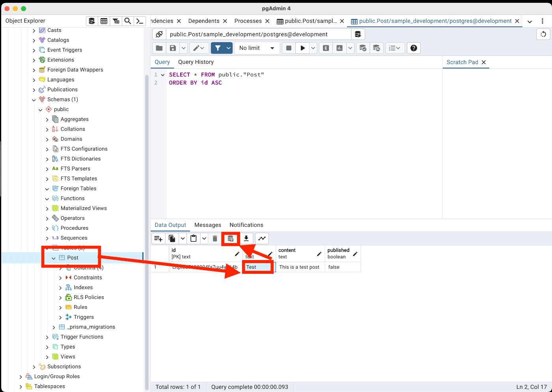Switch to the Processes tab
The image size is (552, 392).
pyautogui.click(x=248, y=21)
